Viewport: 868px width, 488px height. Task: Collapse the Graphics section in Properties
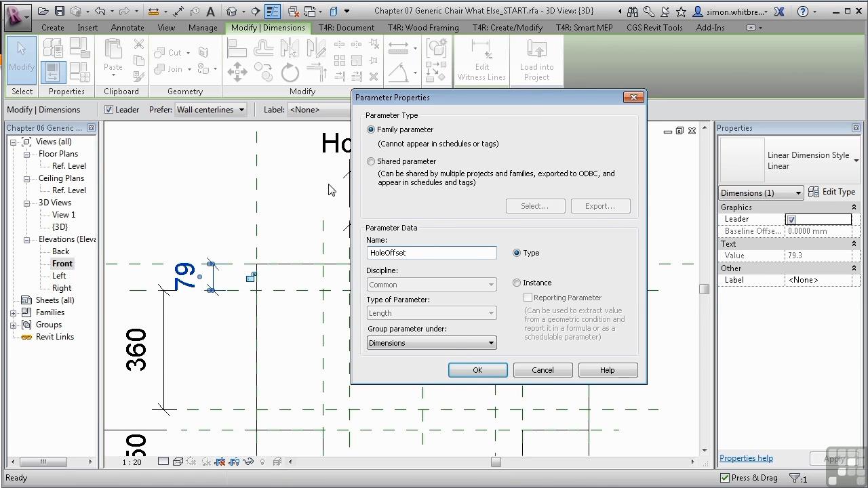click(x=854, y=207)
